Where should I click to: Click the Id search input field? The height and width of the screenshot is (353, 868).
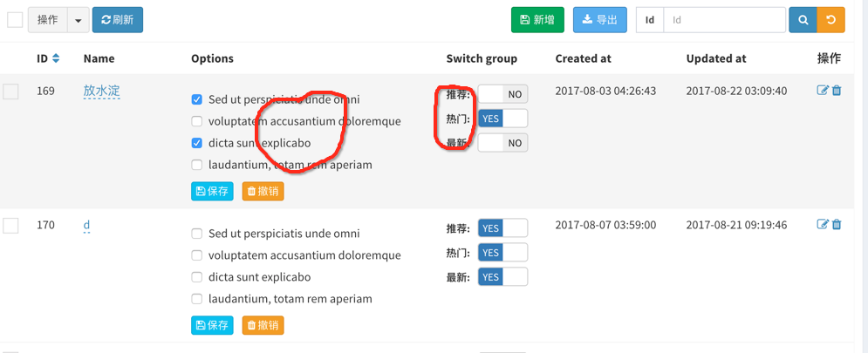725,20
